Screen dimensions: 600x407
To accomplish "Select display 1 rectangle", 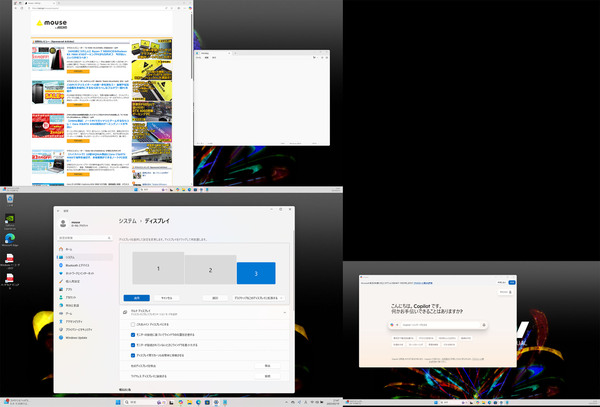I will 158,268.
